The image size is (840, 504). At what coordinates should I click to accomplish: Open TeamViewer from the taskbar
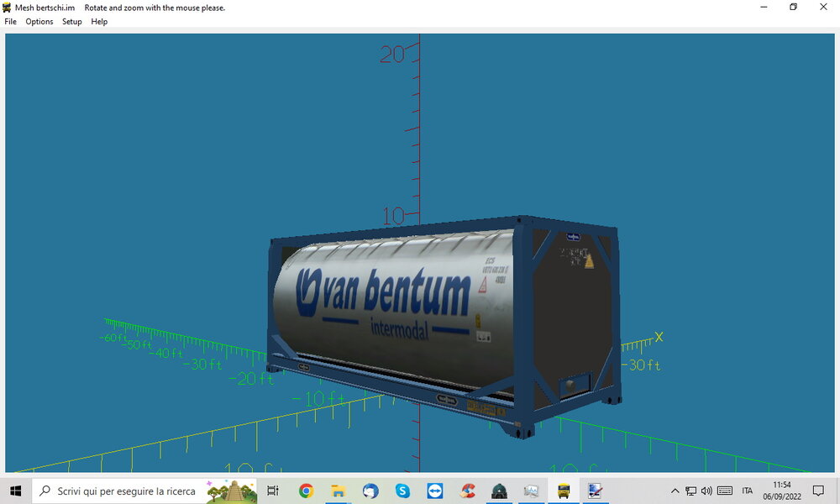434,491
